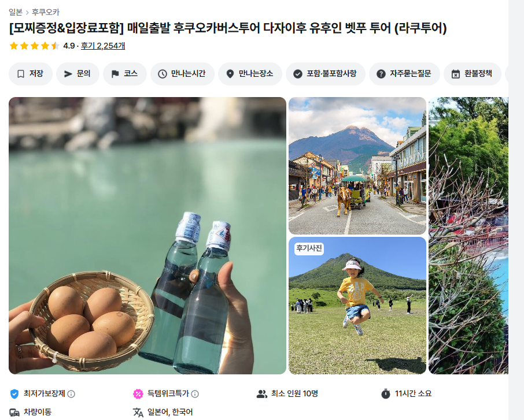Open the 후기사진 jumping child photo
The width and height of the screenshot is (524, 420).
point(357,306)
